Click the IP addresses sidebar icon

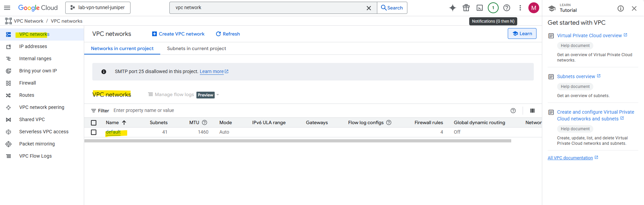pyautogui.click(x=8, y=47)
